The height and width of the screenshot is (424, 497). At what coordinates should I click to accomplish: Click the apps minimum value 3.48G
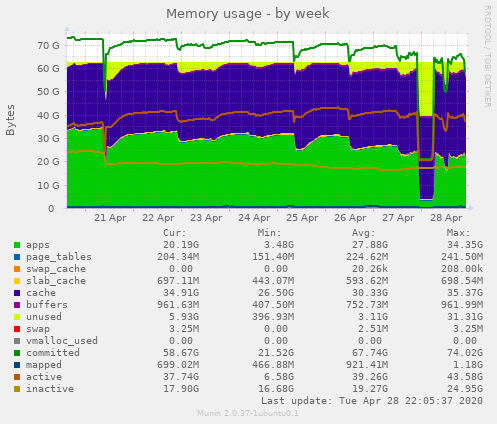(279, 245)
